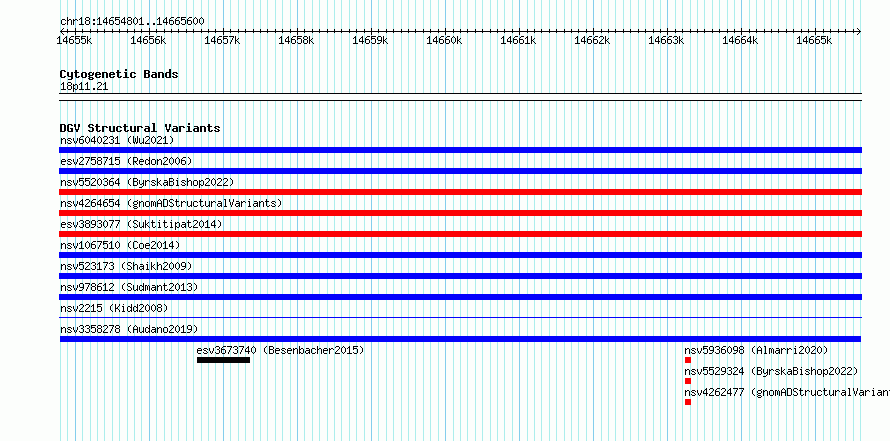
Task: Select the blue bar under nsv3358278
Action: [x=460, y=339]
